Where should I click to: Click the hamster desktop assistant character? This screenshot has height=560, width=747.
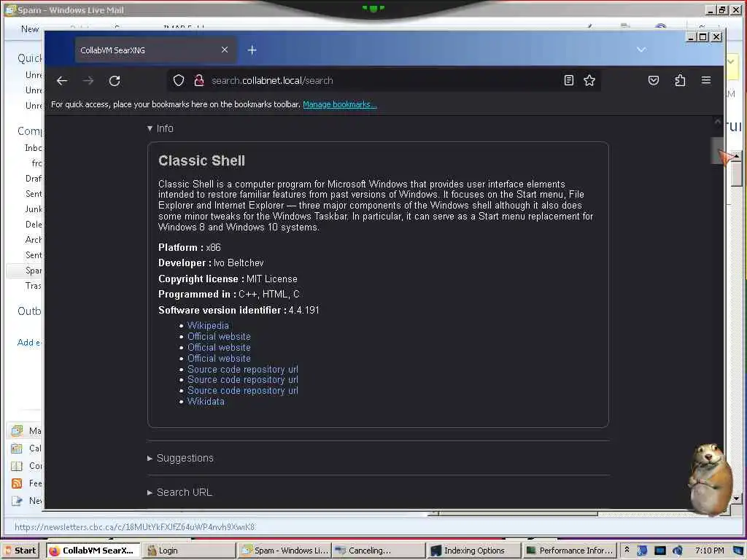[711, 480]
